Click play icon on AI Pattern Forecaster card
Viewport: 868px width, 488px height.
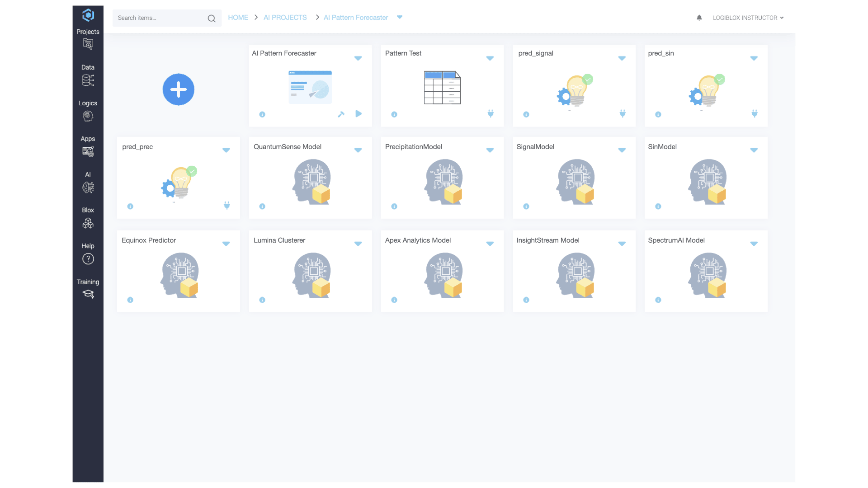(x=359, y=113)
